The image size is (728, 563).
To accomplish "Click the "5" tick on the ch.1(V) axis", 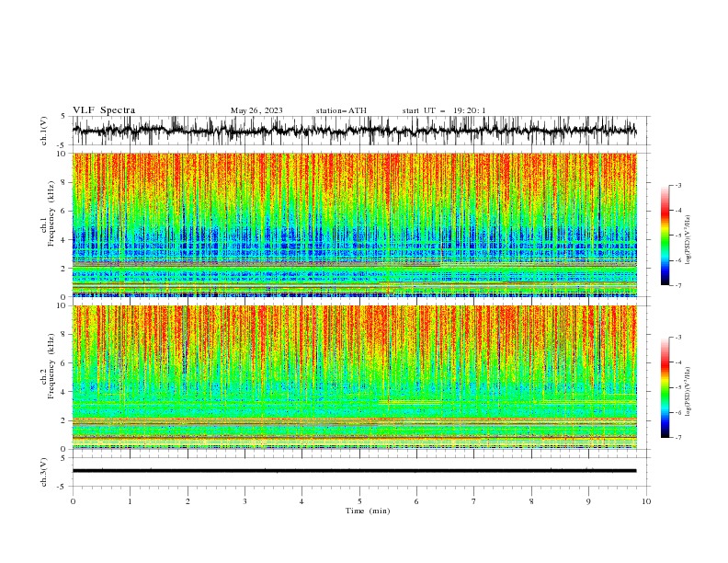I will (64, 117).
